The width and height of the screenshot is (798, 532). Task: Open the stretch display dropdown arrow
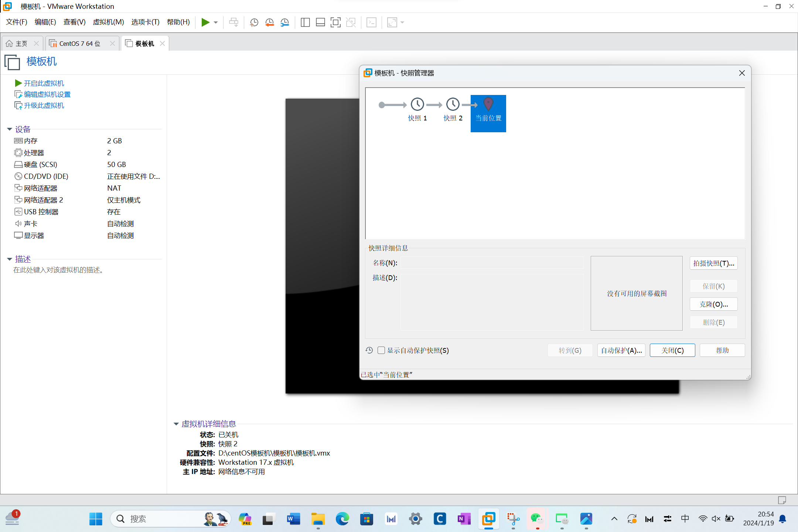click(402, 23)
